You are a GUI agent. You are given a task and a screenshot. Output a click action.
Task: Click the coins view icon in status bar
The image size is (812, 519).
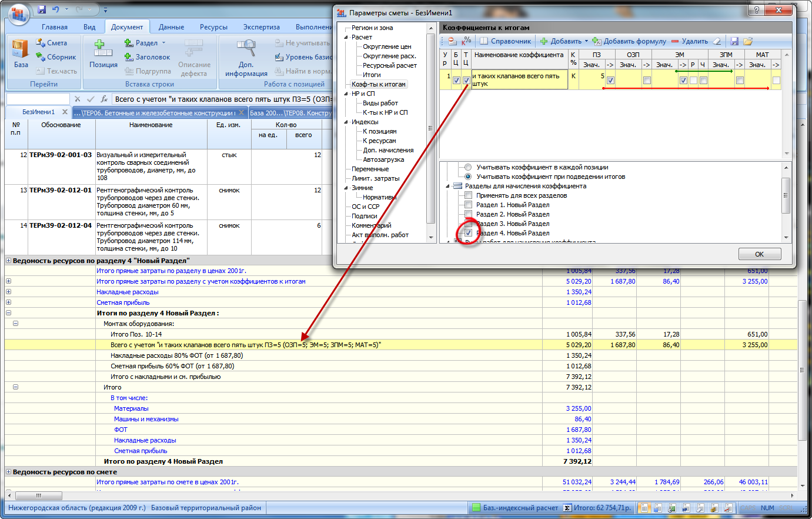point(714,508)
